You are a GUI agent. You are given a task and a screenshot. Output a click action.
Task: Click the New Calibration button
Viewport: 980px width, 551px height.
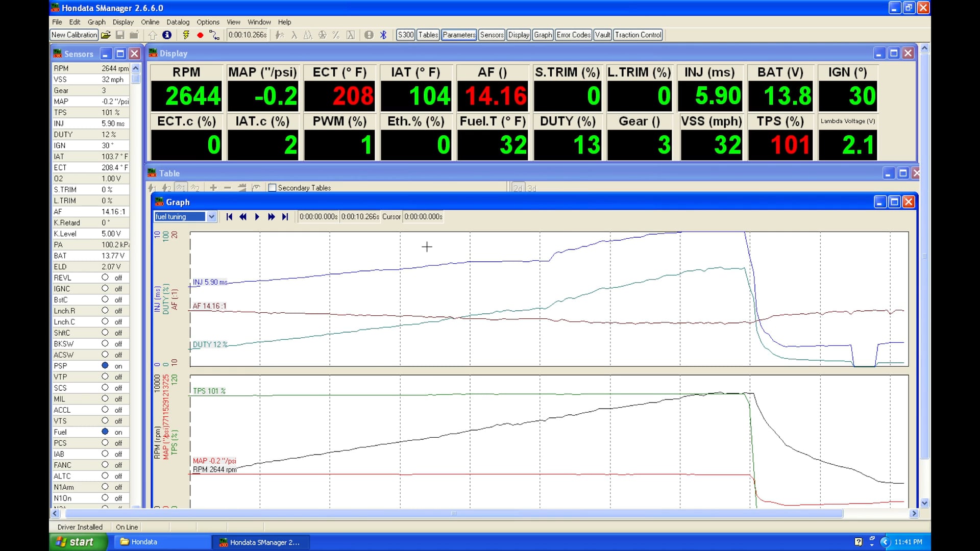[73, 35]
